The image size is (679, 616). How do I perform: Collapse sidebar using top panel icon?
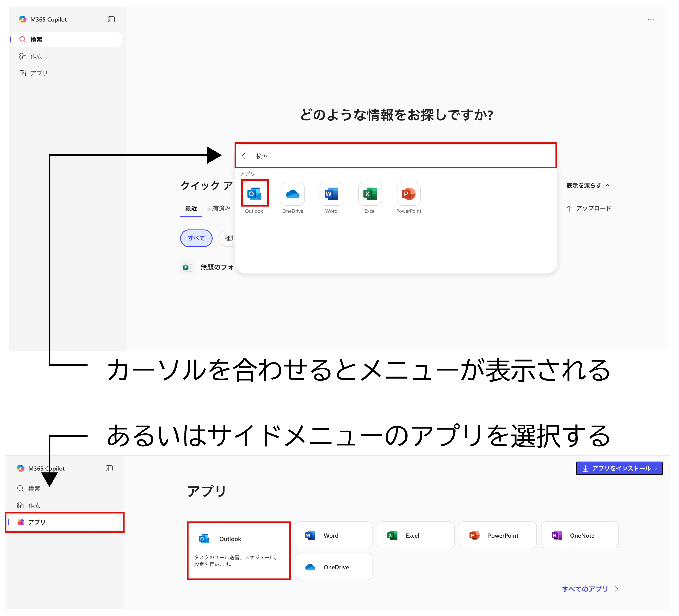coord(111,19)
